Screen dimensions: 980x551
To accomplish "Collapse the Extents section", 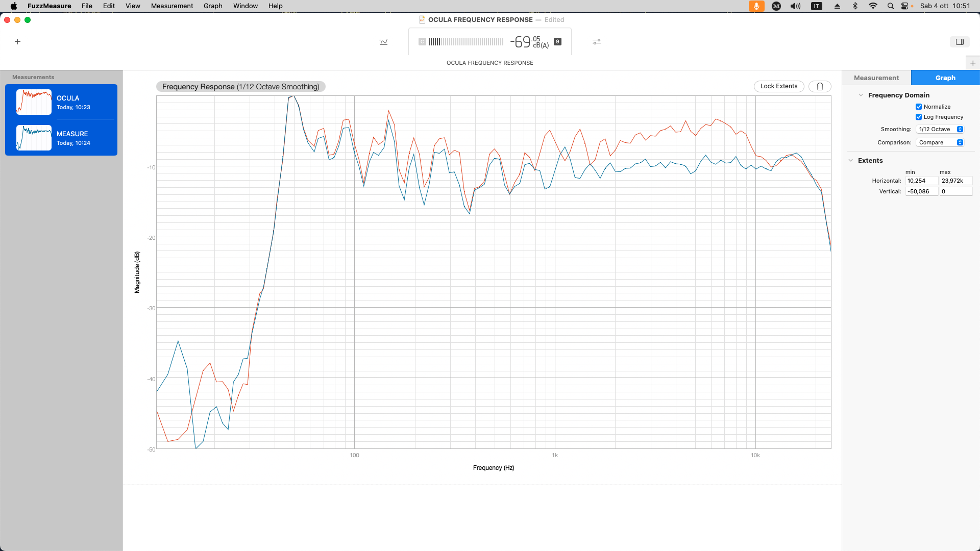I will pyautogui.click(x=851, y=161).
